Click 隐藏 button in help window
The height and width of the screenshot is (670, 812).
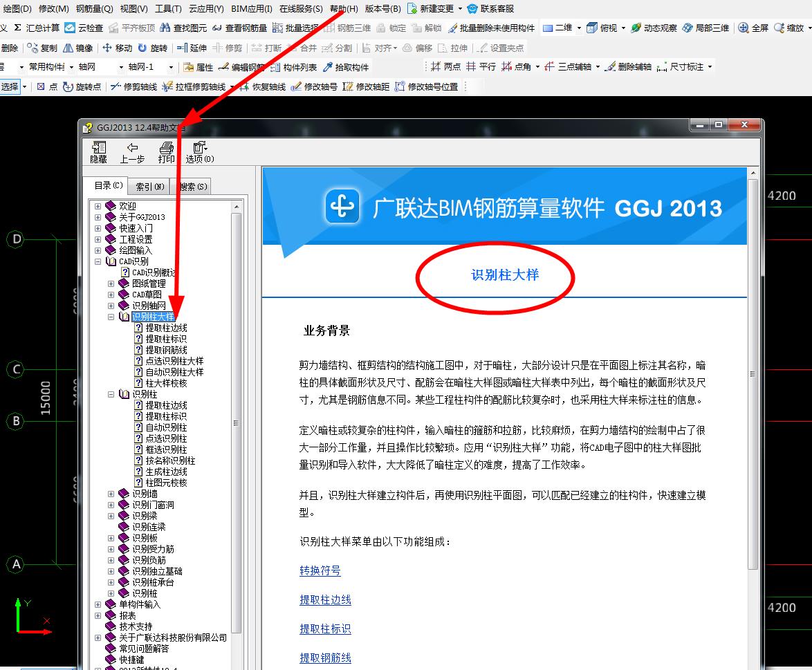[x=98, y=152]
